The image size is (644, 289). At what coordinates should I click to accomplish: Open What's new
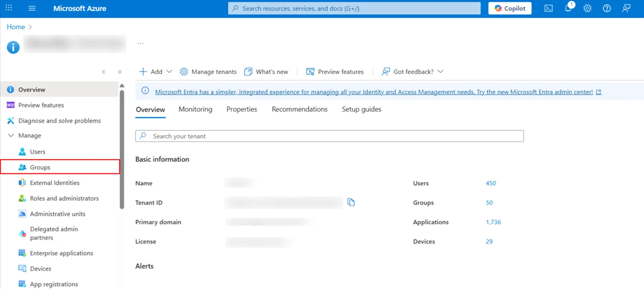coord(266,72)
